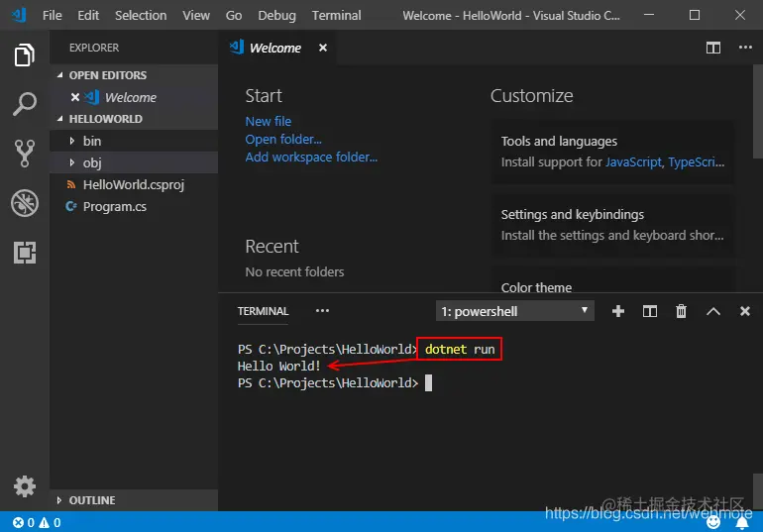Click the Open folder... link
Viewport: 763px width, 532px height.
click(283, 140)
